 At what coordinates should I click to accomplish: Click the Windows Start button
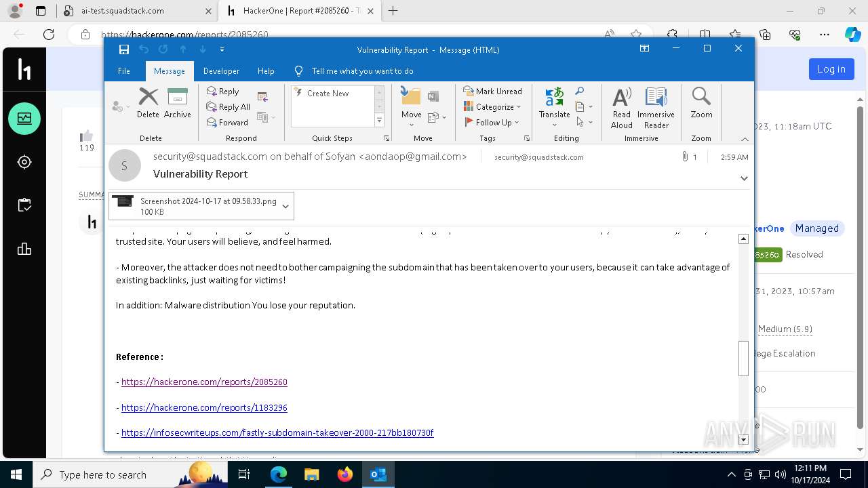point(16,475)
